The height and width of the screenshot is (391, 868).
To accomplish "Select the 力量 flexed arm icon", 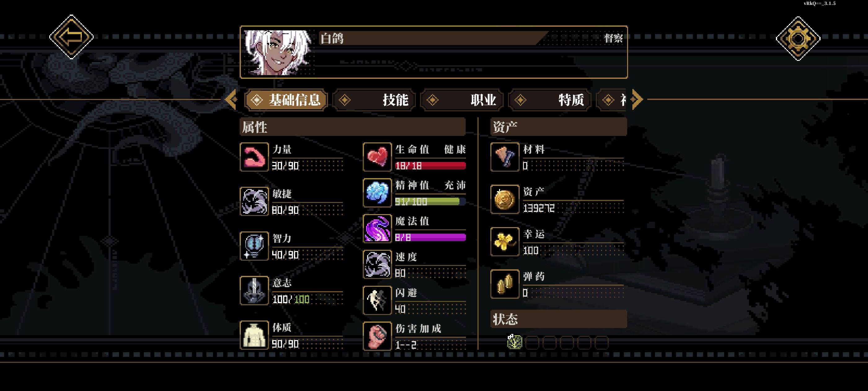I will 254,157.
